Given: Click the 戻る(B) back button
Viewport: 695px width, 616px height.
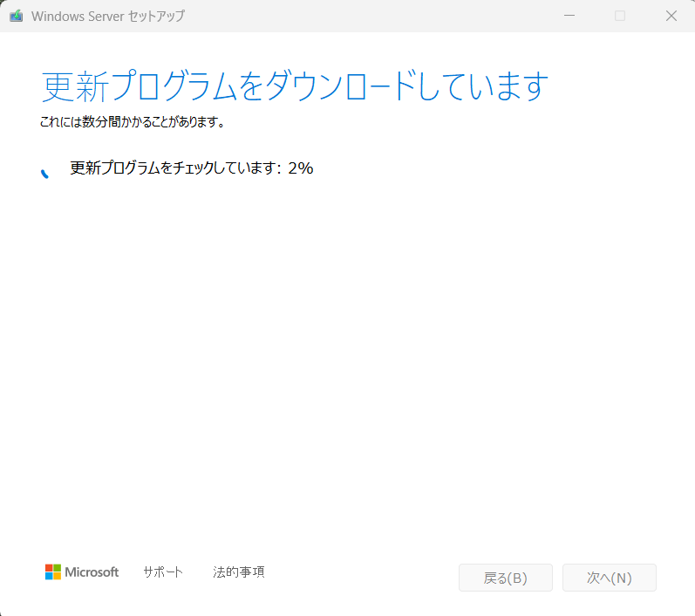Looking at the screenshot, I should click(x=506, y=578).
